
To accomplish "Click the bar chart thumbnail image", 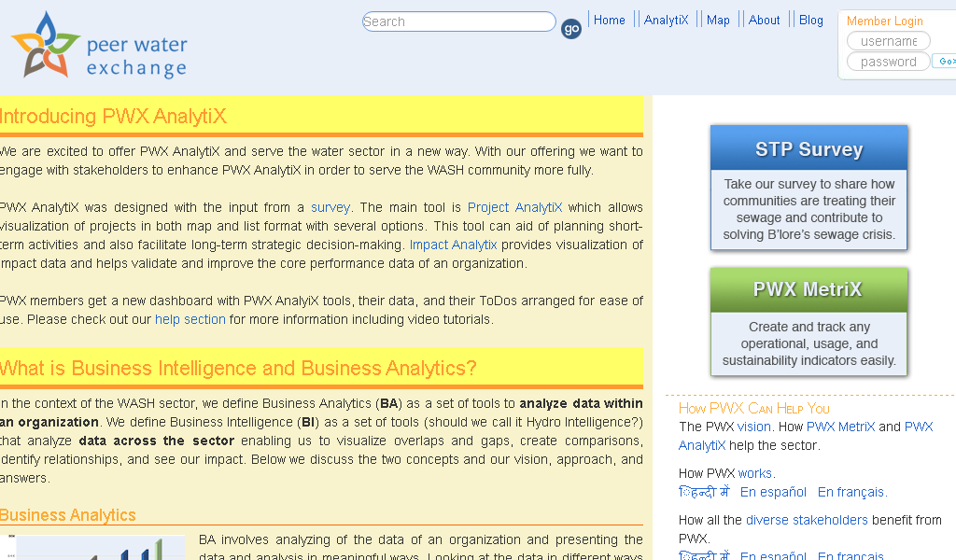I will (x=92, y=548).
